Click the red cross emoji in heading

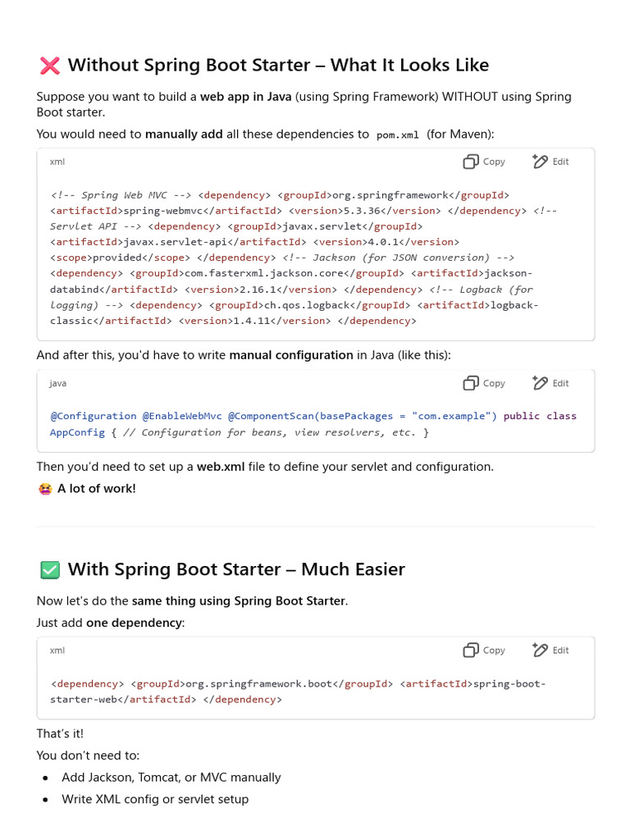click(x=49, y=66)
